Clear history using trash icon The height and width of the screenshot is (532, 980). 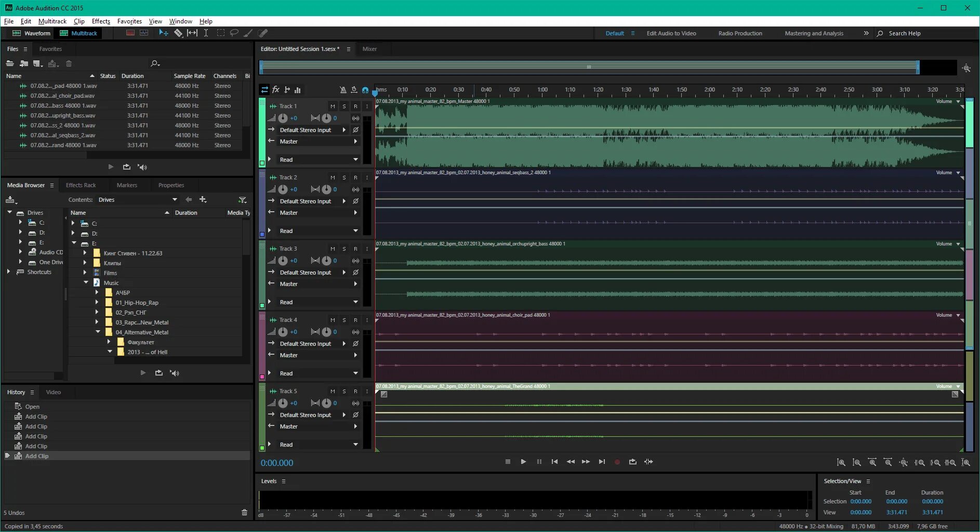pos(245,513)
